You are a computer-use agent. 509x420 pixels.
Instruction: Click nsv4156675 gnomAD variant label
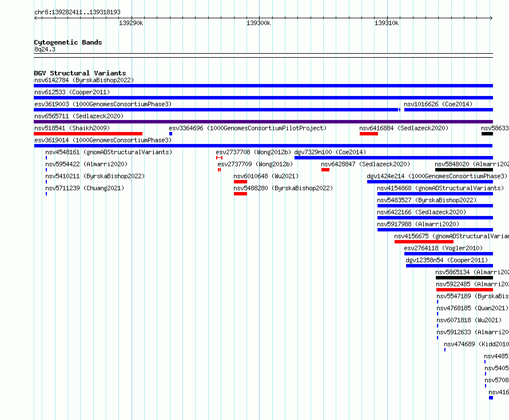click(452, 236)
